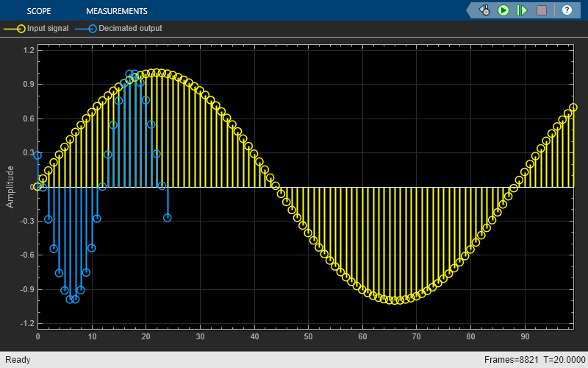Click the Ready status text
Screen dimensions: 588x368
point(18,360)
